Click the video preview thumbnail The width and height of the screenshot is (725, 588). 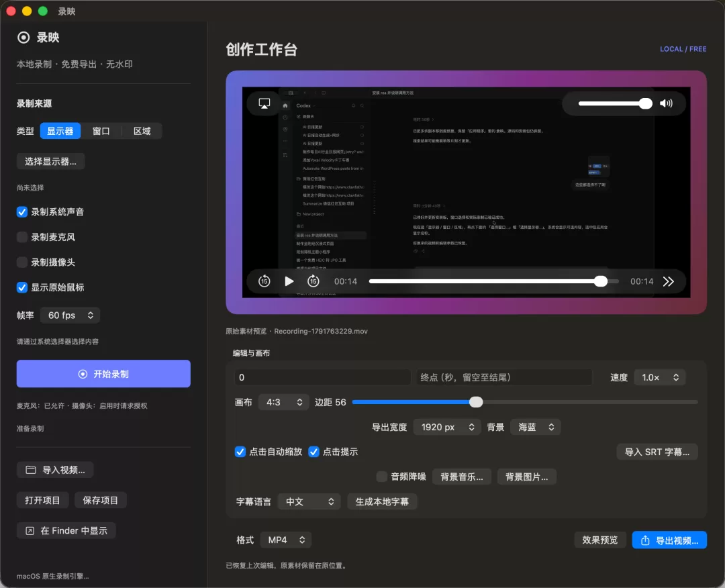(466, 192)
